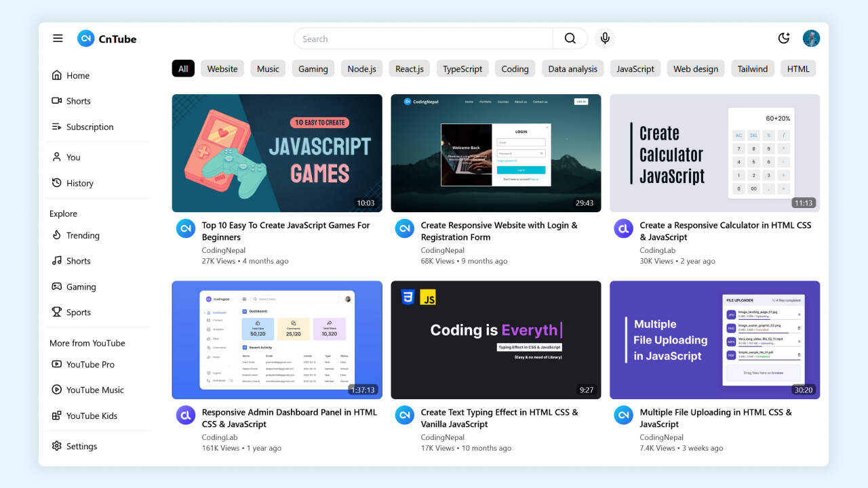Enable the Web design filter
The height and width of the screenshot is (488, 868).
click(695, 68)
